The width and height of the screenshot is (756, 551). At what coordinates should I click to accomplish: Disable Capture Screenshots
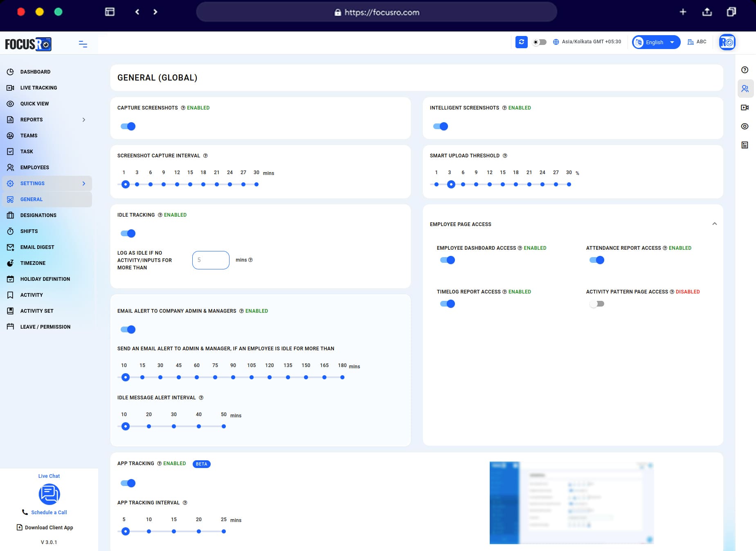pyautogui.click(x=128, y=126)
